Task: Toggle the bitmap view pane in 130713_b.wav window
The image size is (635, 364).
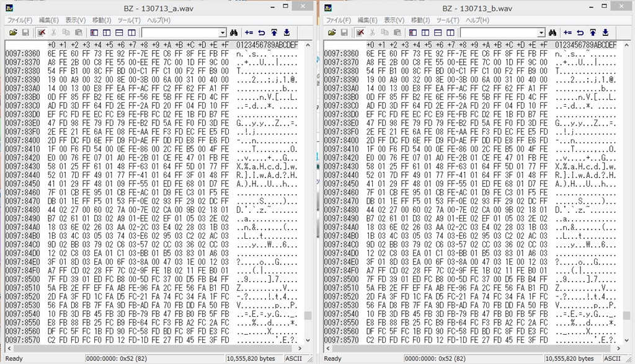Action: pyautogui.click(x=413, y=32)
